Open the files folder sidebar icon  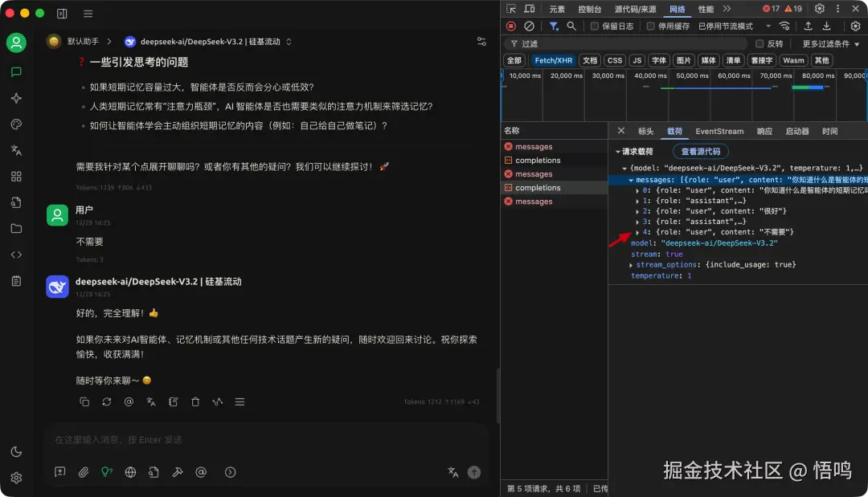coord(16,228)
